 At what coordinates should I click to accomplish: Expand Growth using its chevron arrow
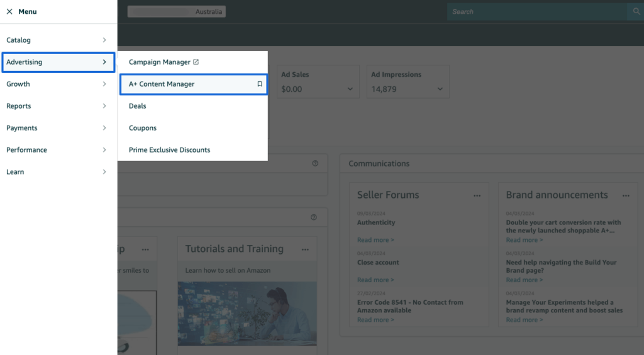(x=104, y=84)
